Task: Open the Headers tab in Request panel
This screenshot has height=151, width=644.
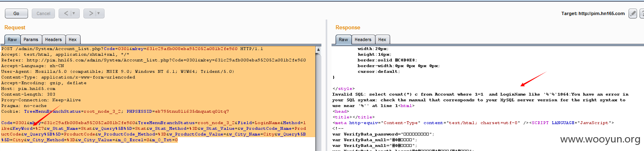Action: [x=53, y=39]
